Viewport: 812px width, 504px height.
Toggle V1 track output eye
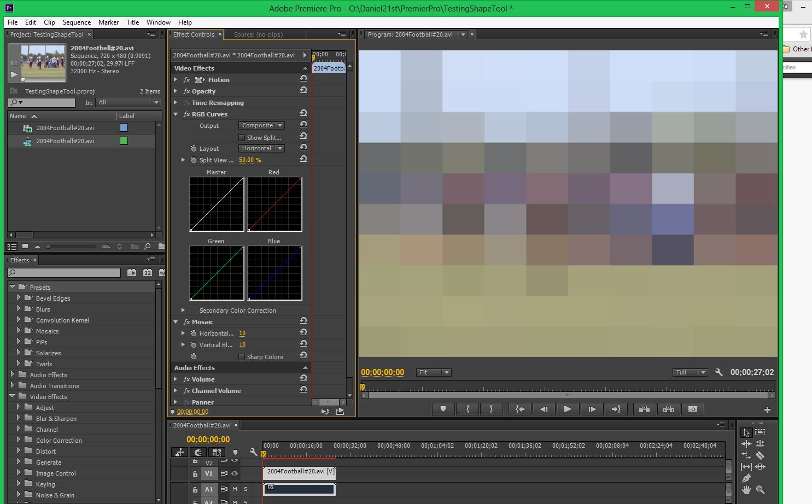click(235, 473)
